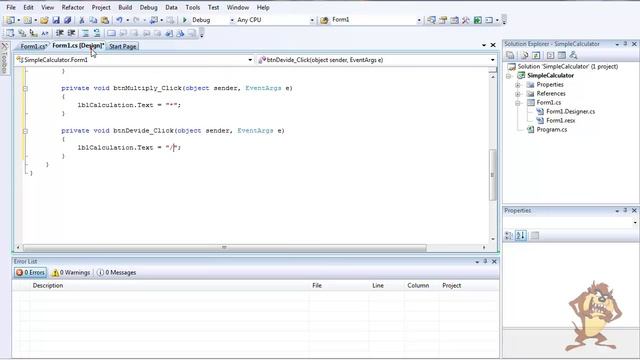Save the current file with the Save icon

56,20
